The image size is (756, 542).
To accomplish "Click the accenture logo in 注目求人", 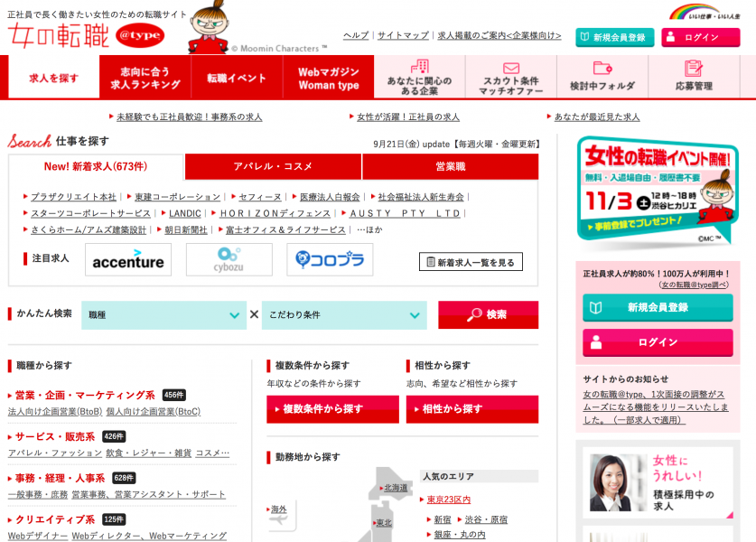I will [x=128, y=259].
